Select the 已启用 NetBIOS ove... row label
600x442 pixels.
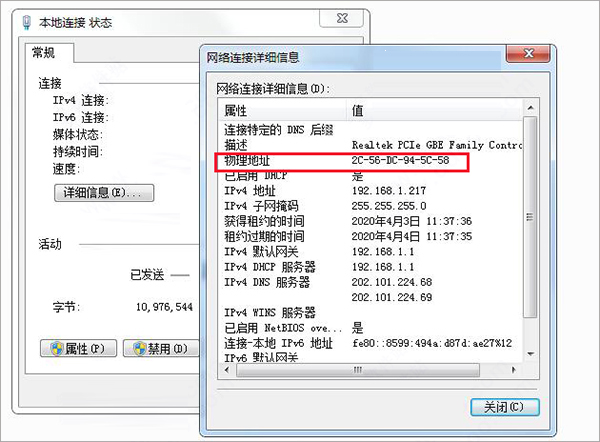click(283, 328)
